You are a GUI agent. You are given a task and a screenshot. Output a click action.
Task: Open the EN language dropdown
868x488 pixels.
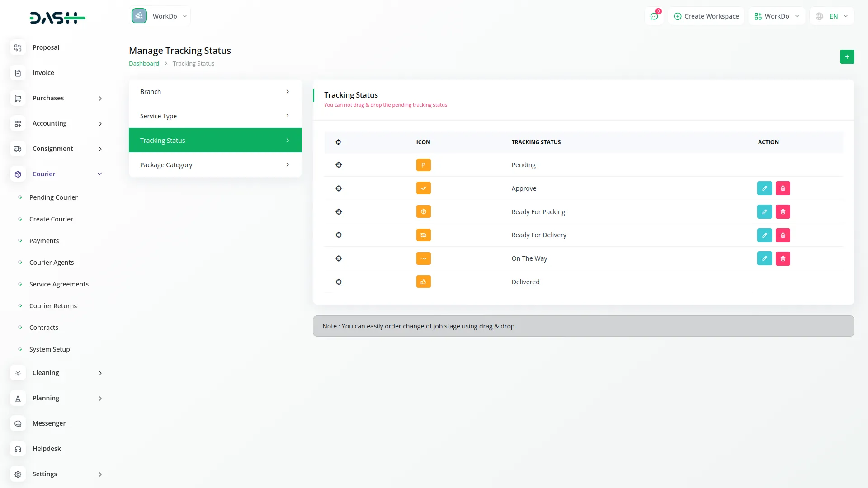tap(832, 16)
